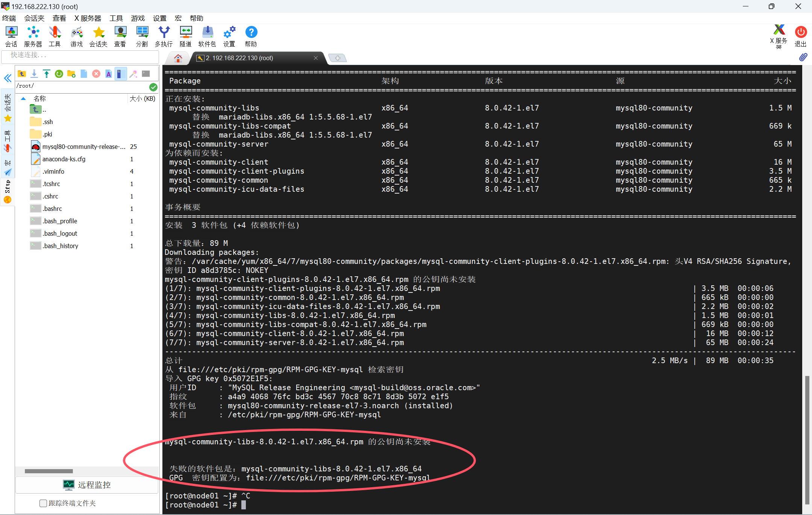Enable the 跟踪终端文件夹 checkbox
This screenshot has width=812, height=515.
42,503
